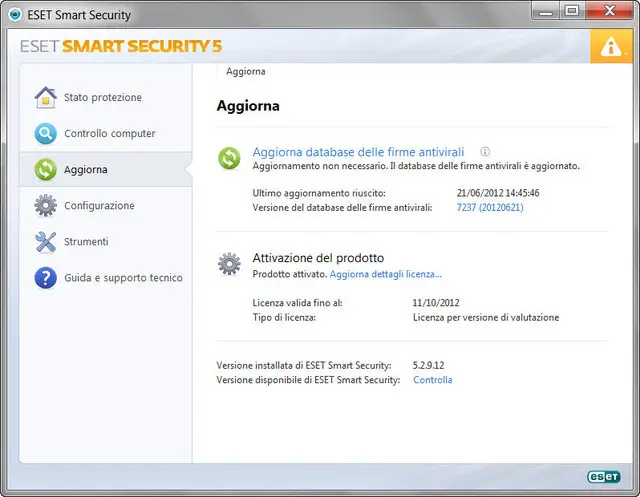Click installed version 5.2.9.12

[429, 365]
